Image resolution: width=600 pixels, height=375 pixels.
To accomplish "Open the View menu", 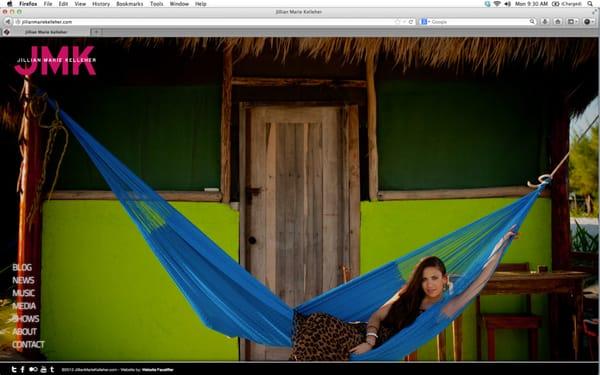I will [80, 4].
